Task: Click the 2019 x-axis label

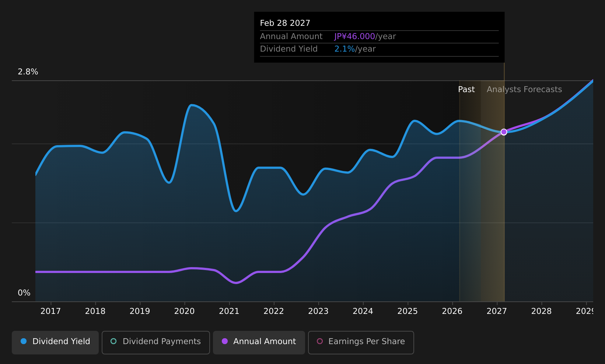Action: [x=140, y=311]
